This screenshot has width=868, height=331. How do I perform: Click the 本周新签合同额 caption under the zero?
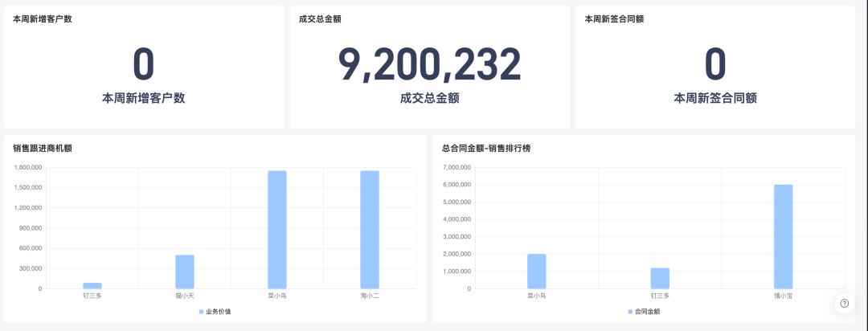point(715,99)
